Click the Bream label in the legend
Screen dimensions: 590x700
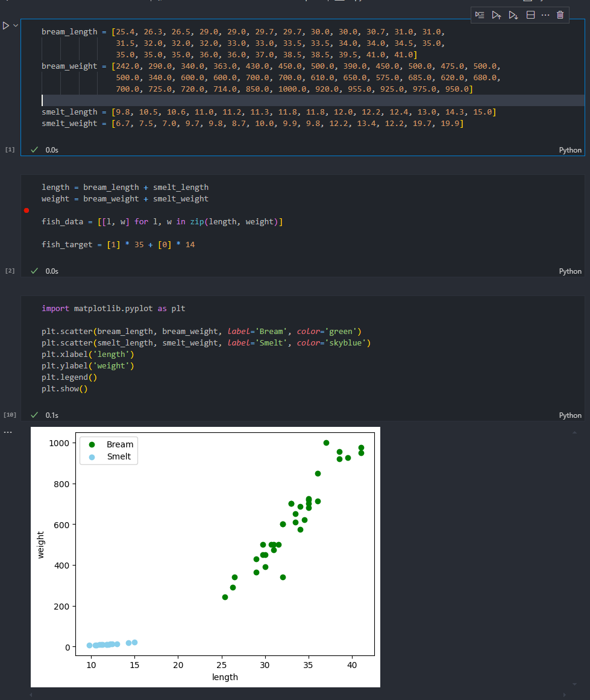point(120,444)
